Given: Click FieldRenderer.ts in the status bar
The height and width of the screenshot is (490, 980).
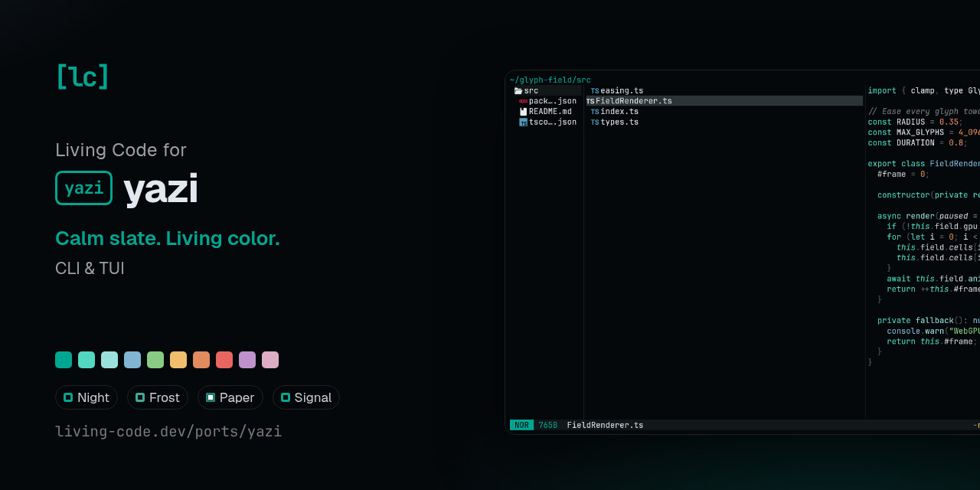Looking at the screenshot, I should coord(605,425).
